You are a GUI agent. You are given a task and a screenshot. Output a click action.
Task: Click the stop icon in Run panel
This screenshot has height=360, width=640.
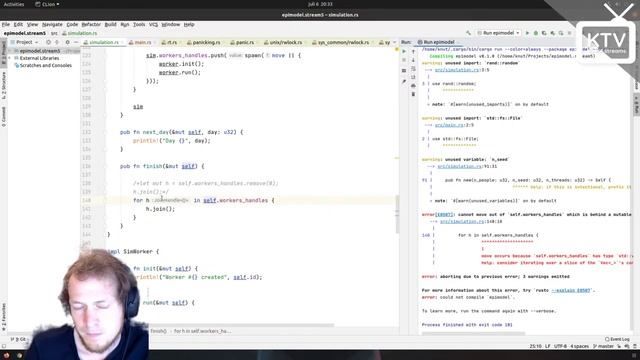(x=404, y=60)
